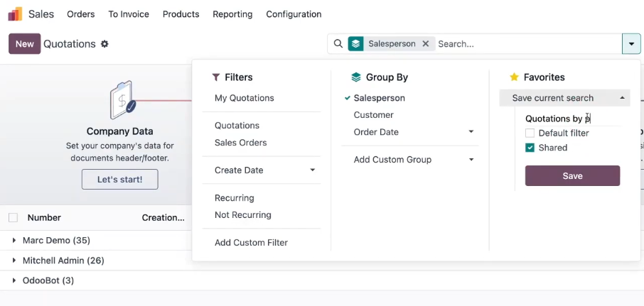Open the Orders menu
Image resolution: width=644 pixels, height=306 pixels.
click(x=81, y=14)
